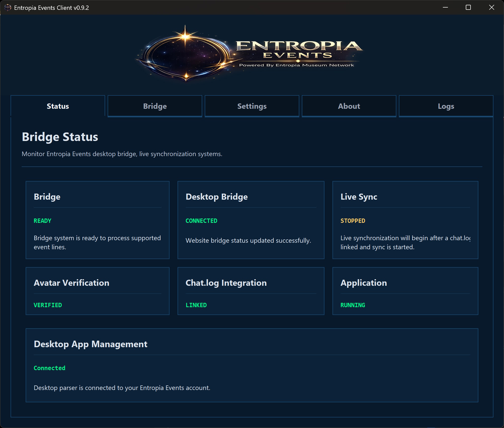Click the 'VERIFIED' avatar status
The height and width of the screenshot is (428, 504).
click(48, 305)
